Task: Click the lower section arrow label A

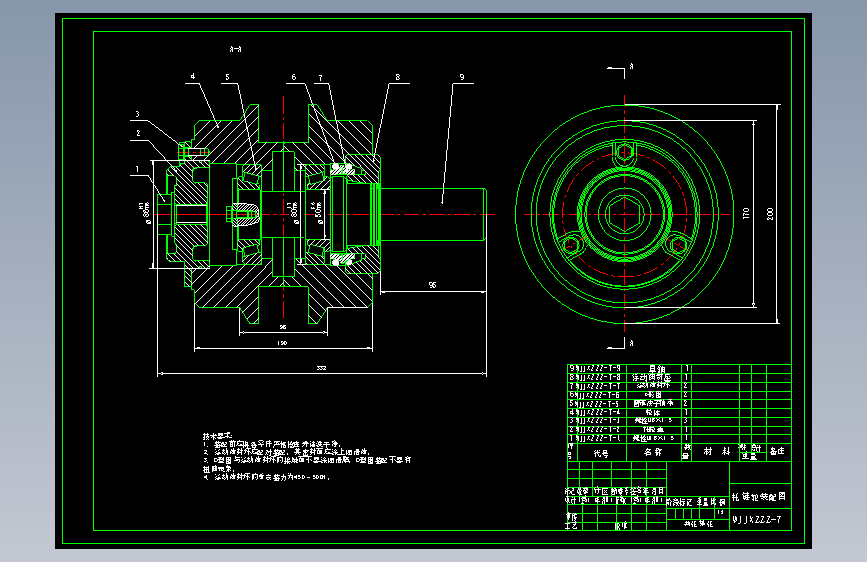Action: 631,343
